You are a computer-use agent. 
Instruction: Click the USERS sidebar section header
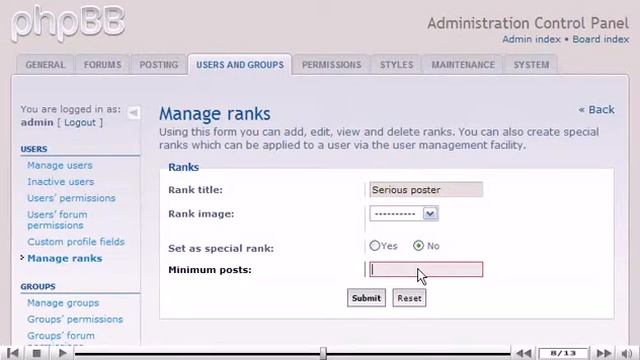pyautogui.click(x=34, y=149)
